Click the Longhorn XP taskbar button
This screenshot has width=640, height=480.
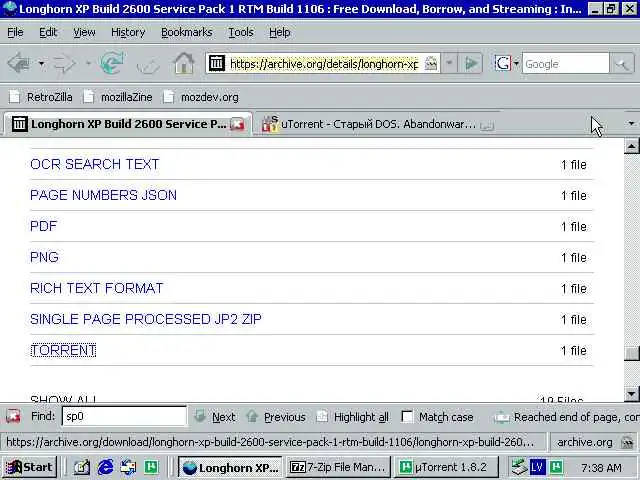coord(230,467)
